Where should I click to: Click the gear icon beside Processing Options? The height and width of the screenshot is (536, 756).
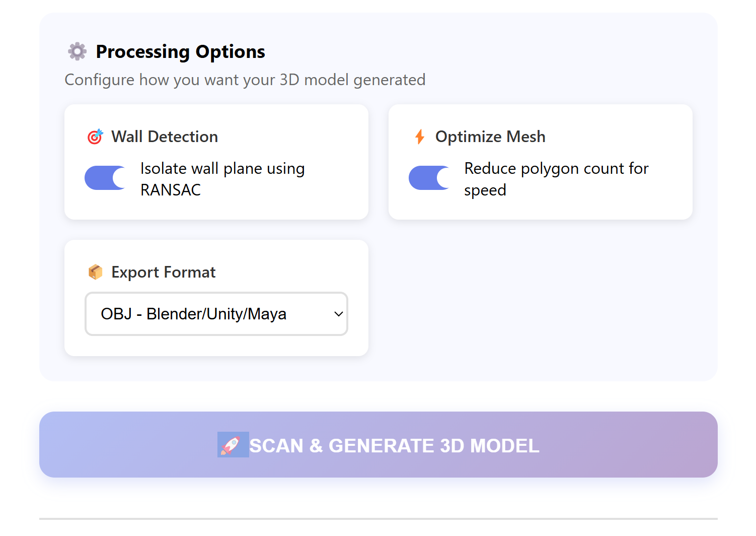tap(77, 51)
